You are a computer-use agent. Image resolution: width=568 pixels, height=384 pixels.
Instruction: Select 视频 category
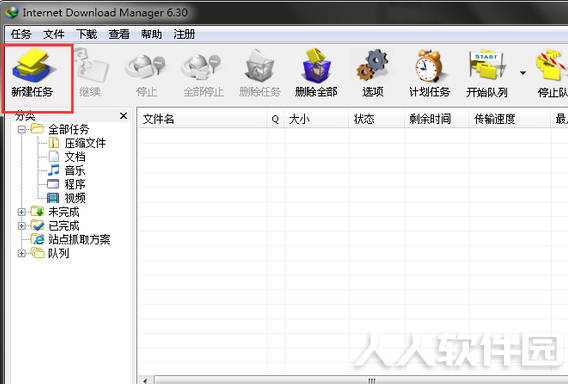click(x=75, y=198)
